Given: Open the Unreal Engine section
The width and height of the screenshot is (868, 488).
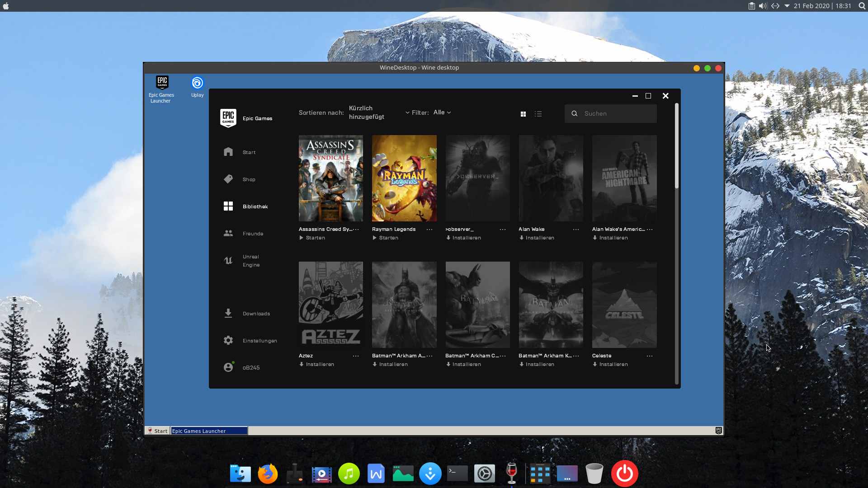Looking at the screenshot, I should pyautogui.click(x=241, y=261).
